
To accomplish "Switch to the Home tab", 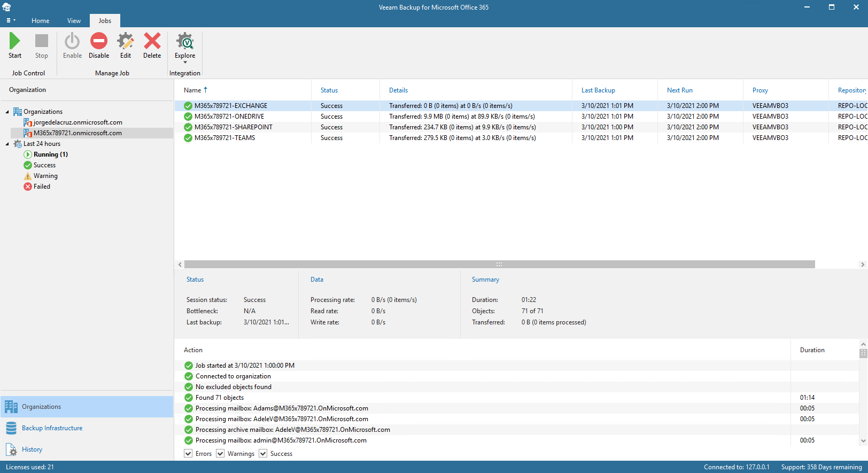I will click(41, 21).
